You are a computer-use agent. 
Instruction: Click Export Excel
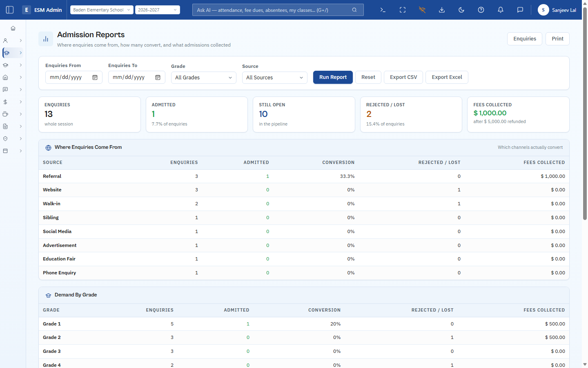[447, 77]
